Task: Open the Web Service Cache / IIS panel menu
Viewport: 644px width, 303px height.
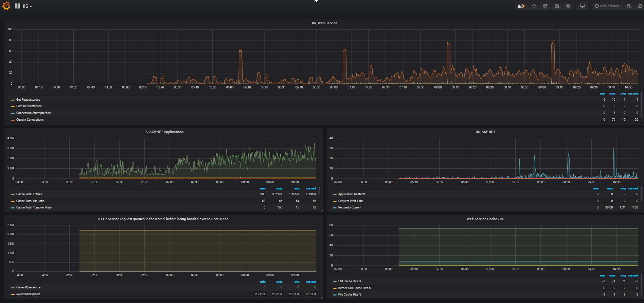Action: (485, 219)
